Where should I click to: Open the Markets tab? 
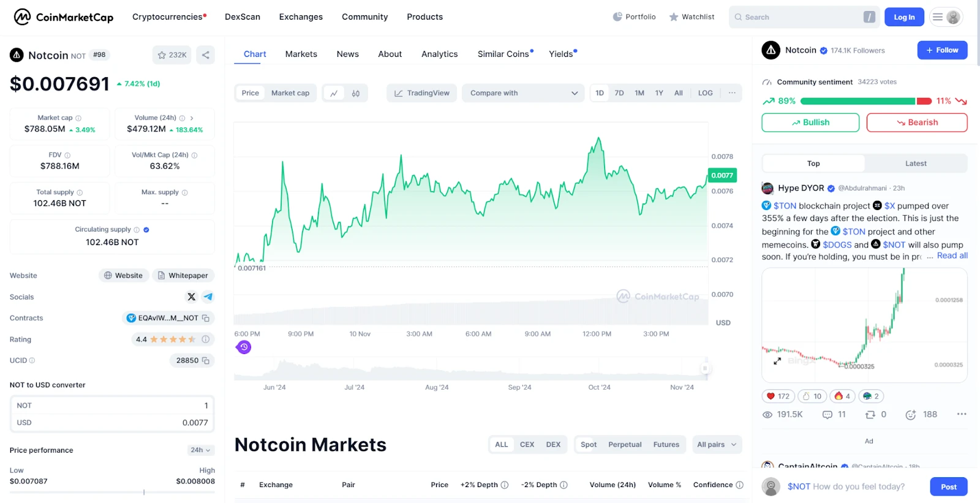point(301,54)
